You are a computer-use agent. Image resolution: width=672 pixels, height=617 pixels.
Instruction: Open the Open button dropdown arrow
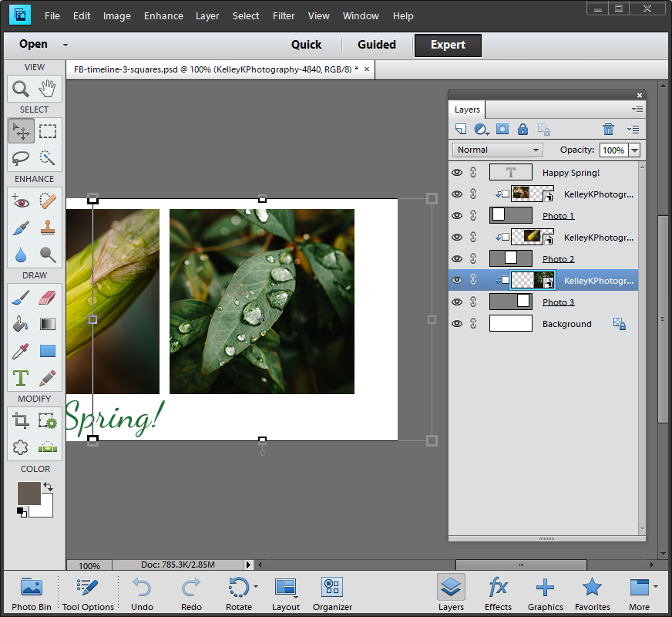coord(66,45)
